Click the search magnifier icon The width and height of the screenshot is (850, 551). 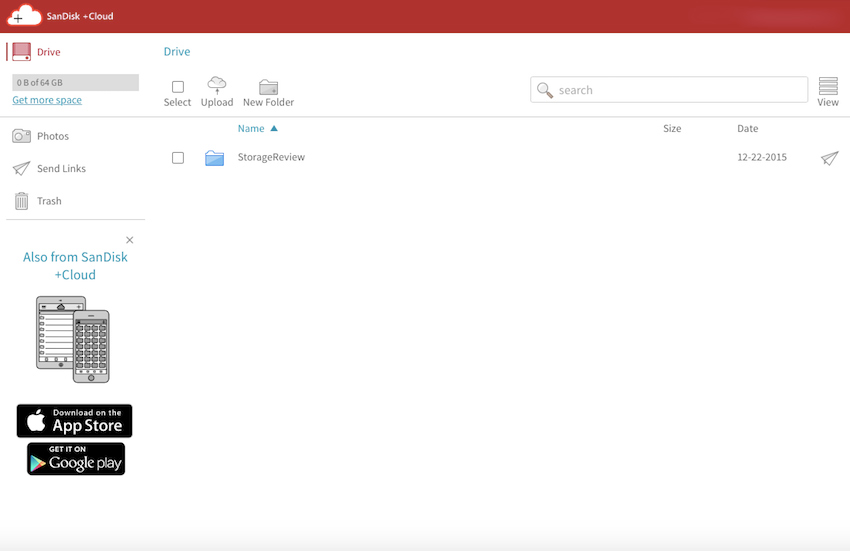coord(545,90)
